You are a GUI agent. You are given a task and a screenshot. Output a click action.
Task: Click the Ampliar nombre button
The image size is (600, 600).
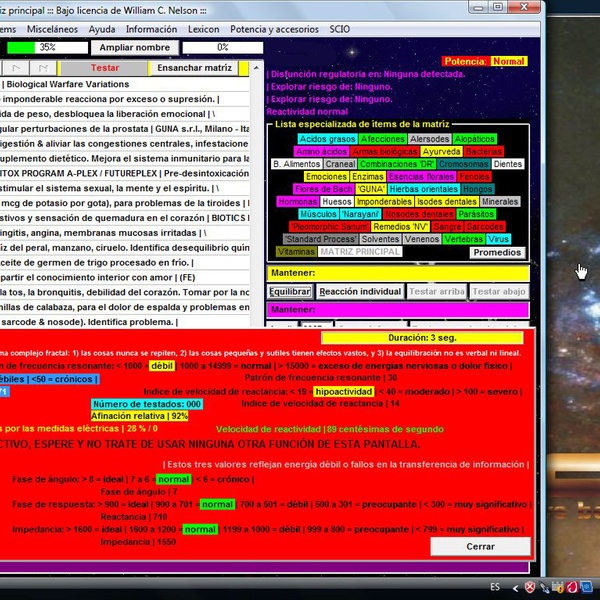click(135, 47)
